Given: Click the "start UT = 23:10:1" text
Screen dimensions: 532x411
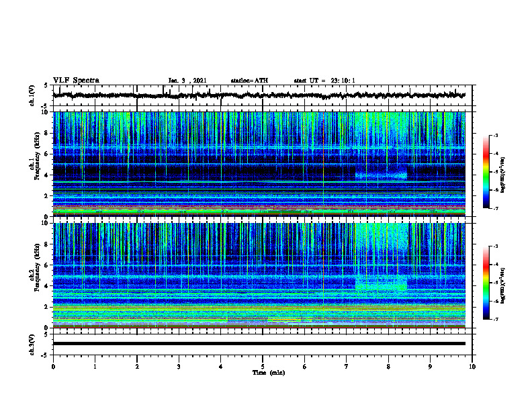Looking at the screenshot, I should point(324,81).
